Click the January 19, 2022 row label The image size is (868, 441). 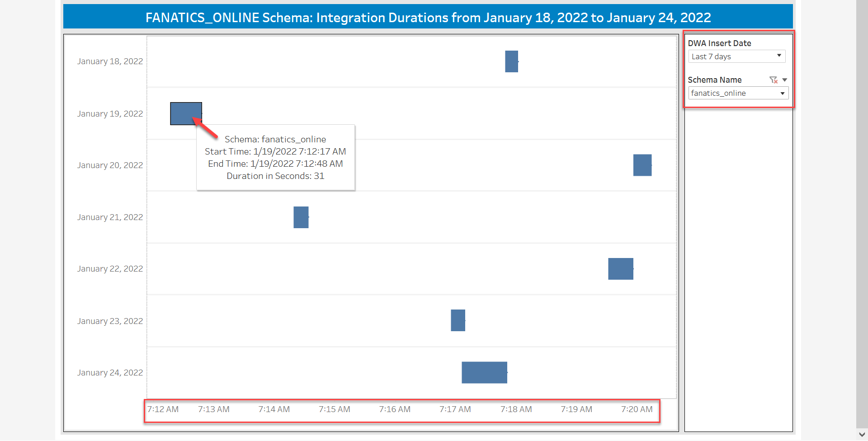(x=110, y=114)
